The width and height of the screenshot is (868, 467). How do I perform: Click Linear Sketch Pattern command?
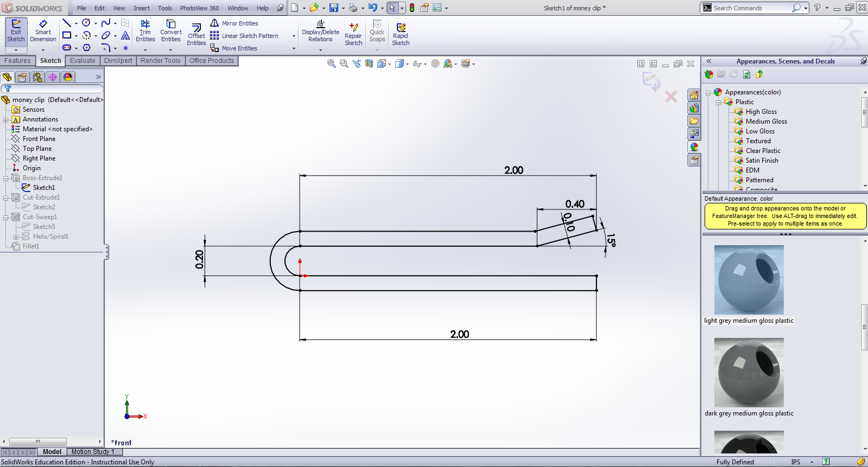click(x=244, y=36)
